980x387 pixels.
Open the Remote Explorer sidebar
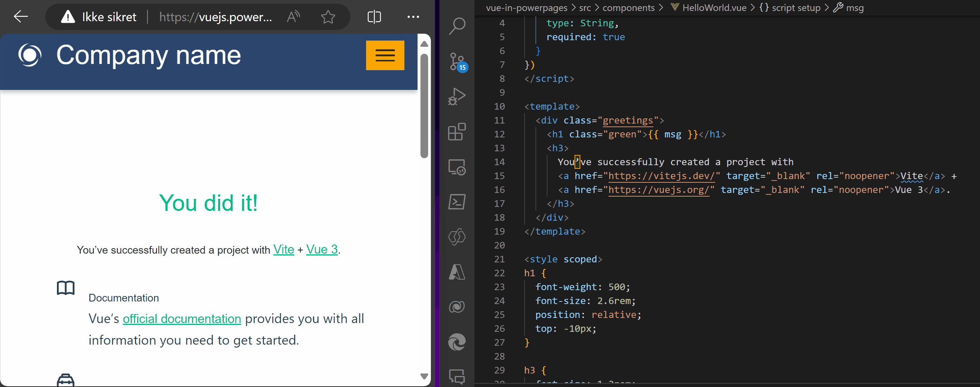[x=457, y=166]
